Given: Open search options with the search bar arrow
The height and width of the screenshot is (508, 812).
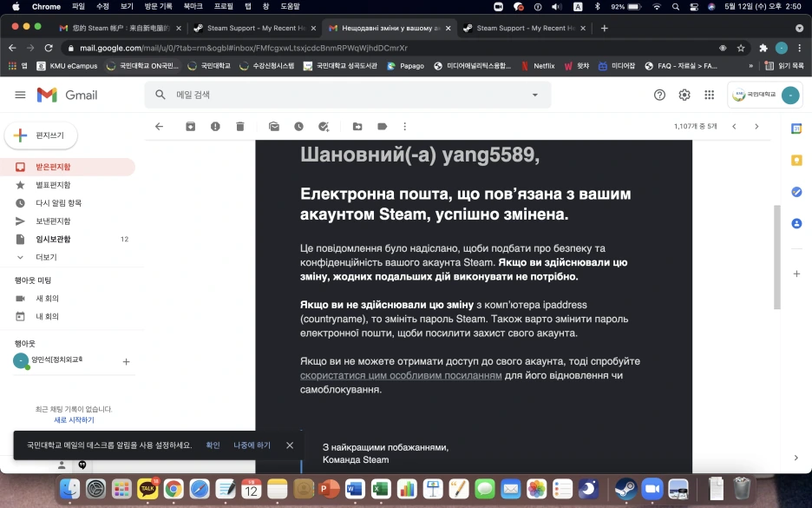Looking at the screenshot, I should click(534, 96).
